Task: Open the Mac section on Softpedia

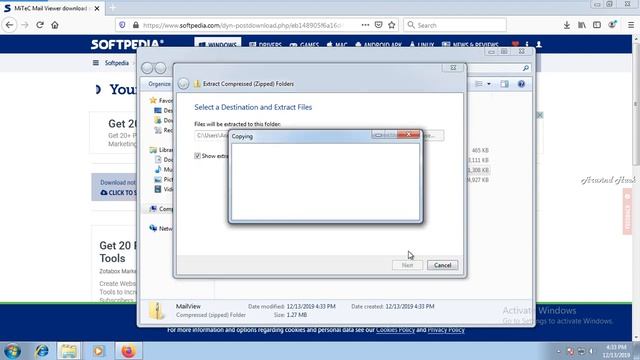Action: pos(337,44)
